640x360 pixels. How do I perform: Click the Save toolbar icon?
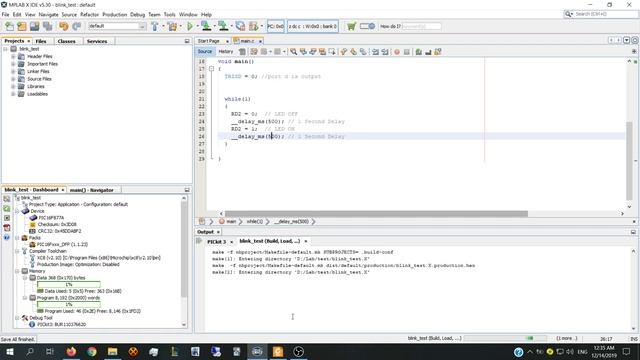point(34,27)
